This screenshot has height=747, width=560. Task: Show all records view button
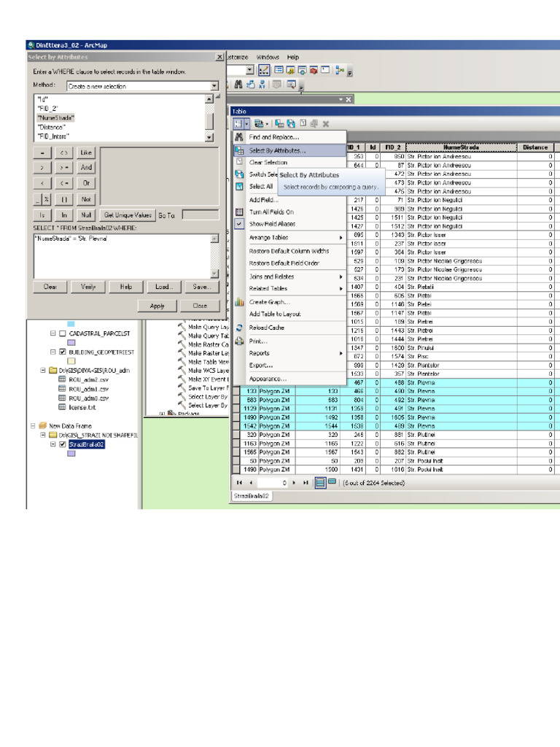(x=320, y=482)
